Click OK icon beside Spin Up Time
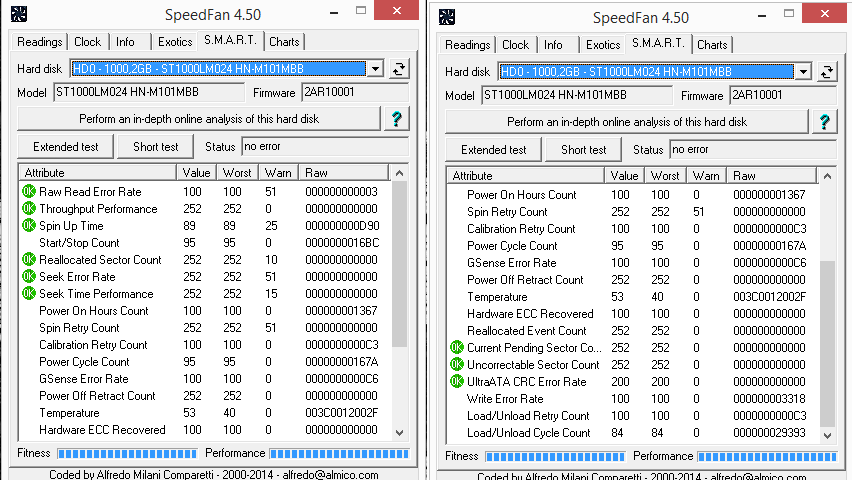 coord(29,226)
